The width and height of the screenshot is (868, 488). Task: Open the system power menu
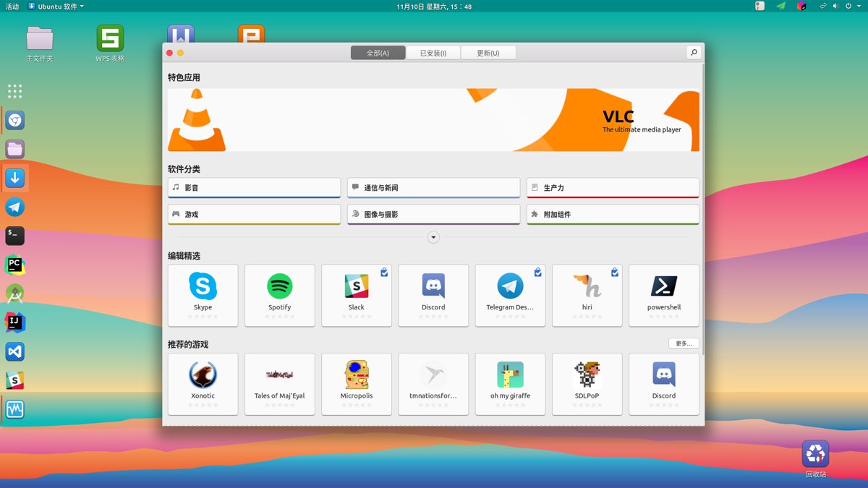(851, 7)
